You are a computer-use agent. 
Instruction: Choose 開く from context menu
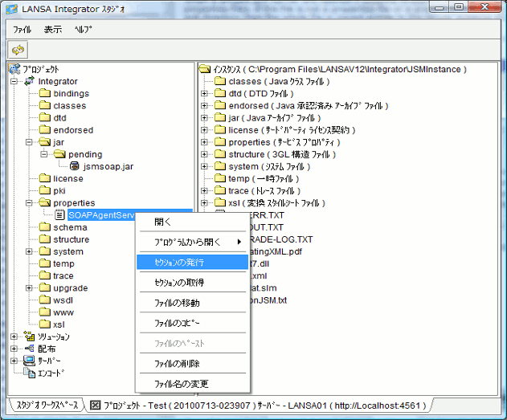(x=193, y=222)
